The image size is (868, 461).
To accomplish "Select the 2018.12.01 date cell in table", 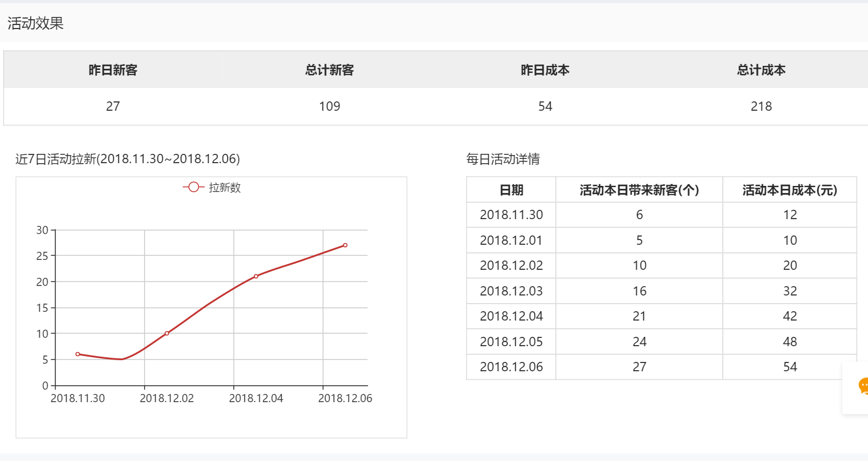I will point(512,240).
